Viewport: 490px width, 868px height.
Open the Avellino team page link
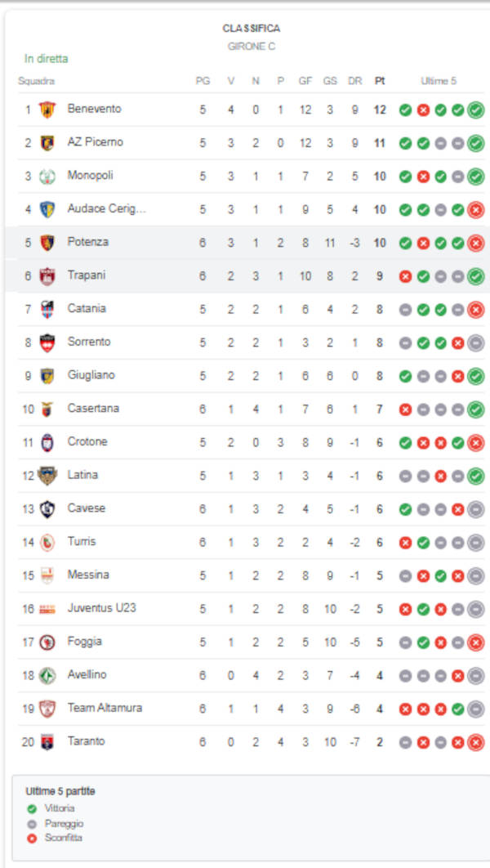coord(87,674)
